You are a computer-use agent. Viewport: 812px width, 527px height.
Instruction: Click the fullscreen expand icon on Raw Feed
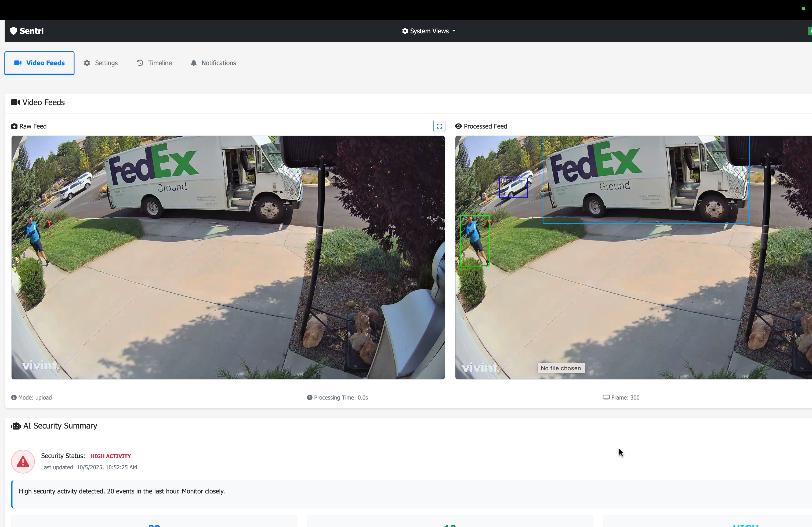[439, 126]
